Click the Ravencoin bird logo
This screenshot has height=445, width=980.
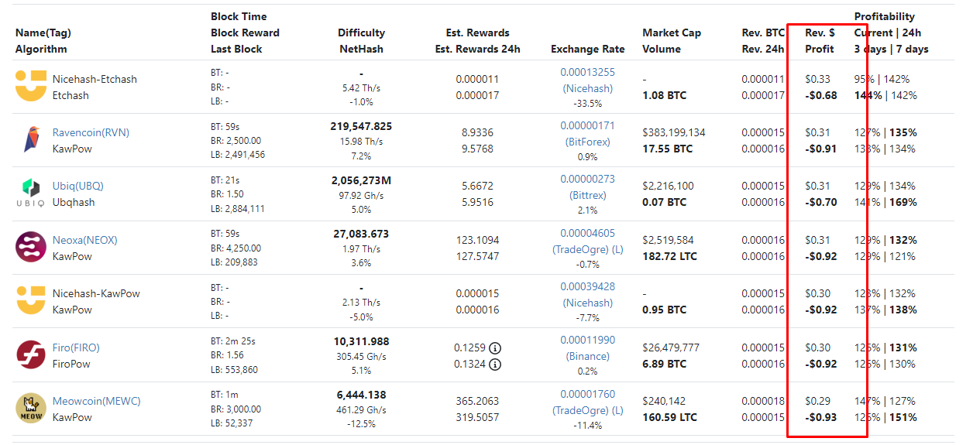point(31,139)
